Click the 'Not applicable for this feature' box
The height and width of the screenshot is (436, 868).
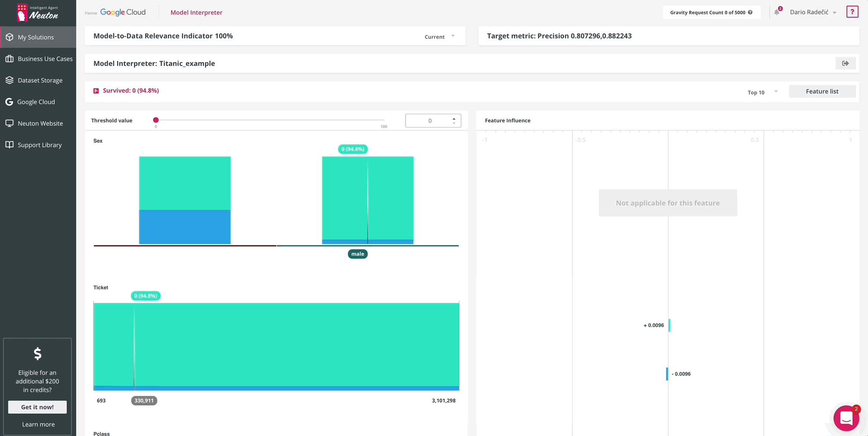(668, 203)
